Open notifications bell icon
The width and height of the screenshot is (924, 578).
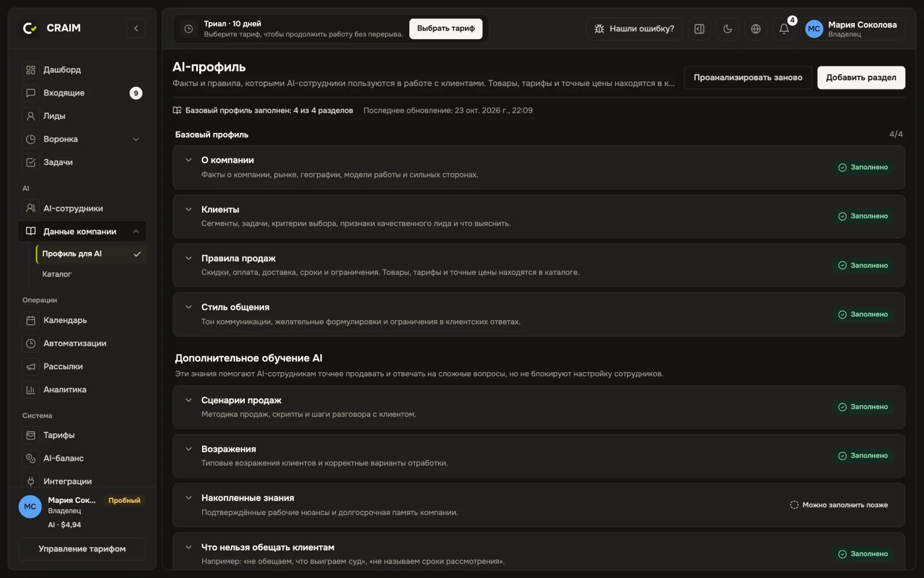[x=784, y=29]
